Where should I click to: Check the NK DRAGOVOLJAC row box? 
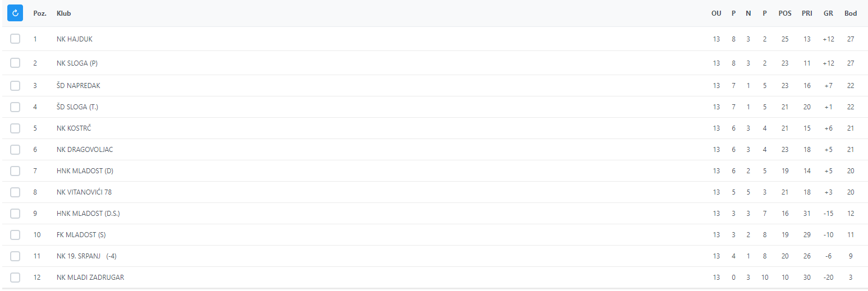(15, 150)
